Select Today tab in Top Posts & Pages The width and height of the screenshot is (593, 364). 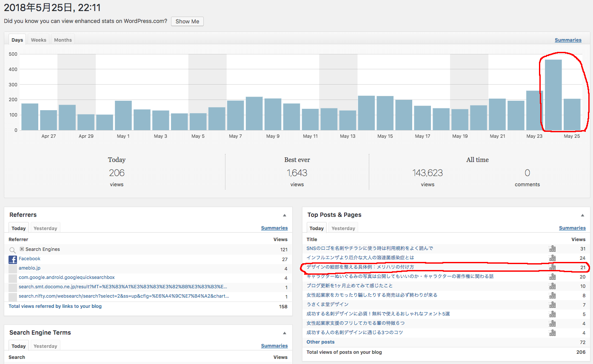[316, 228]
